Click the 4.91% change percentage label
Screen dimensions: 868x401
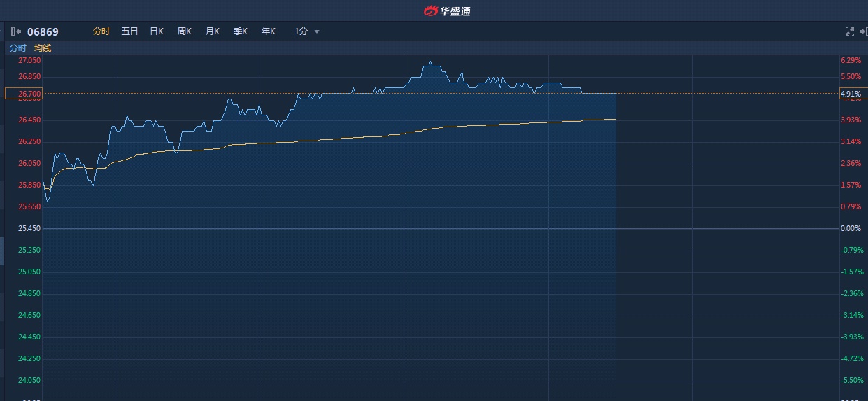[x=851, y=94]
